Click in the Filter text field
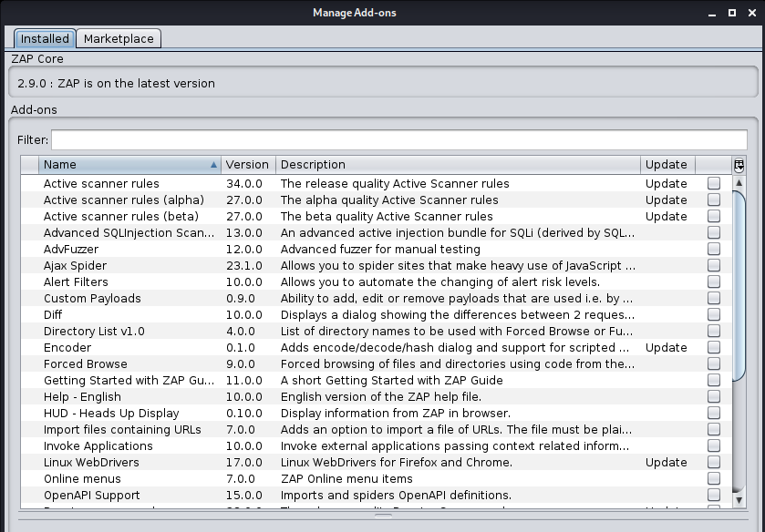The image size is (765, 532). [x=399, y=140]
